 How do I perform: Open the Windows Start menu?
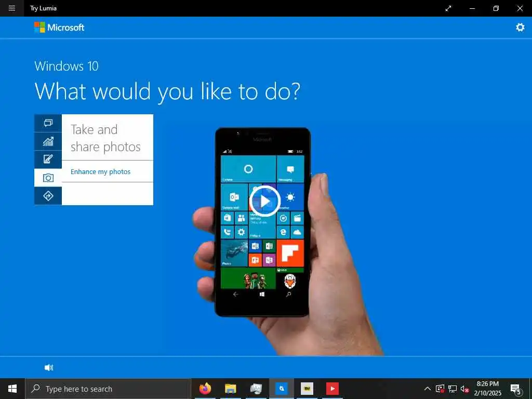[12, 389]
